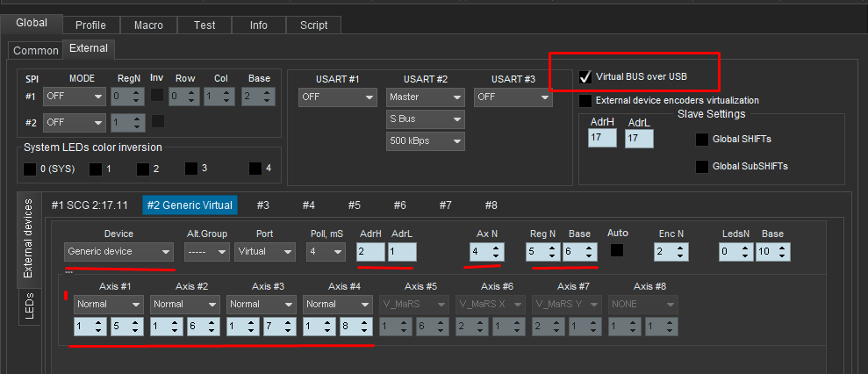The height and width of the screenshot is (374, 868).
Task: Toggle Virtual BUS over USB checkbox
Action: tap(585, 77)
